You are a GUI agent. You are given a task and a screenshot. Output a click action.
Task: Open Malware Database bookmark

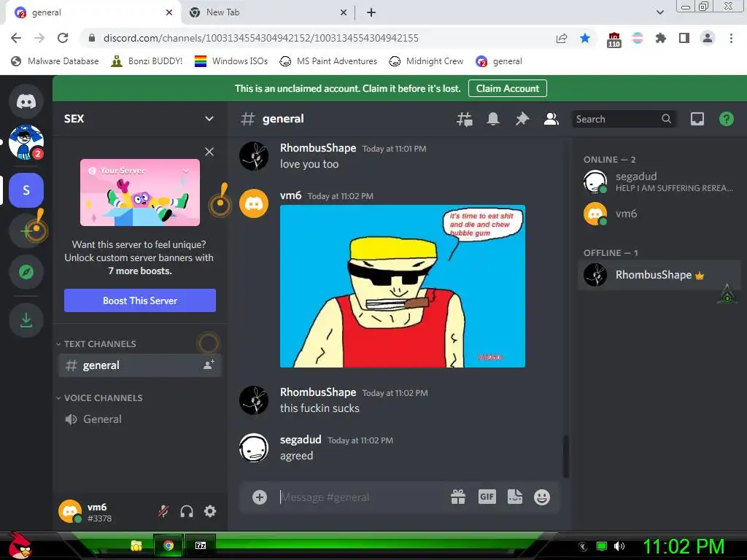tap(55, 61)
